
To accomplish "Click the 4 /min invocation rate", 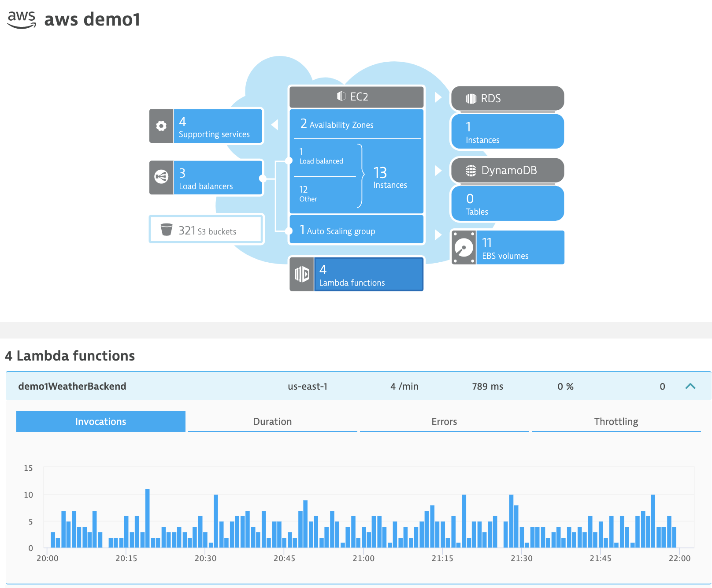I will [x=404, y=387].
